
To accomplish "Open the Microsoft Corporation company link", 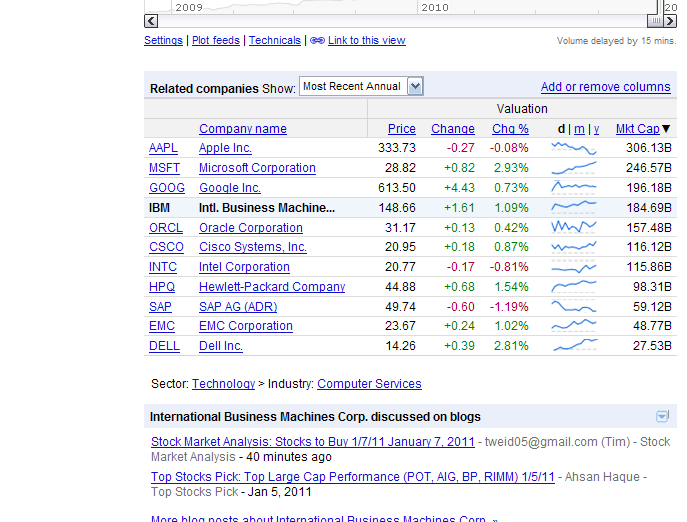I will click(x=257, y=168).
